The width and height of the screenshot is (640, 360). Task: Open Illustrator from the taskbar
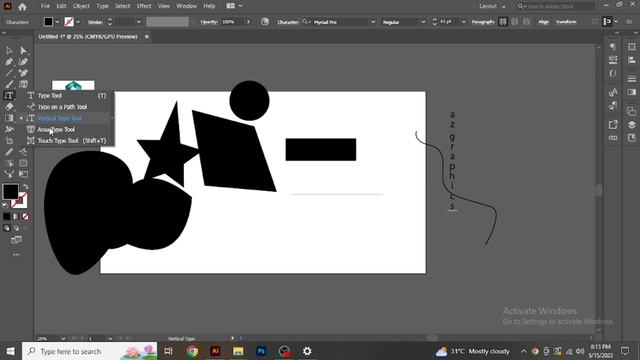(x=215, y=351)
